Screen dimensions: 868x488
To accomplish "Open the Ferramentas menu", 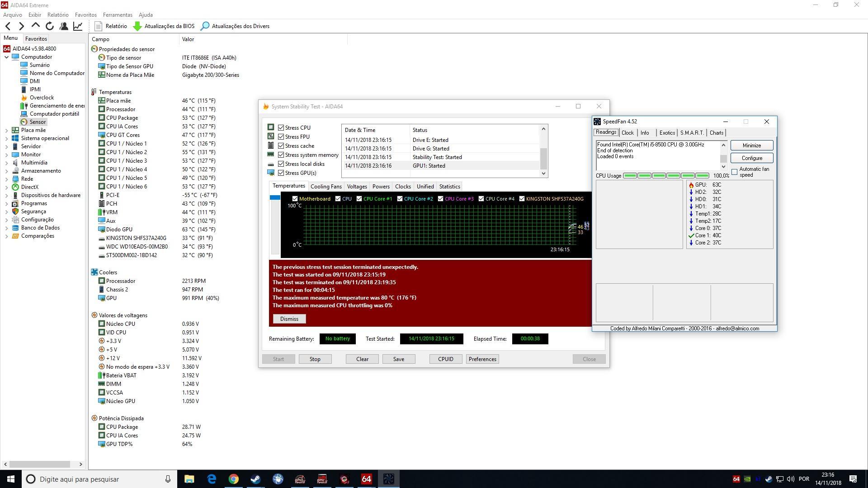I will coord(118,15).
